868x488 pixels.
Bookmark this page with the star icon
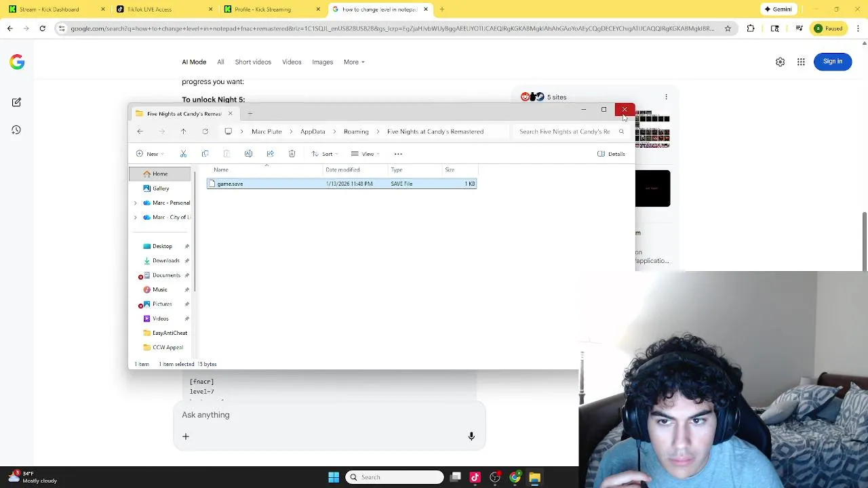[728, 28]
